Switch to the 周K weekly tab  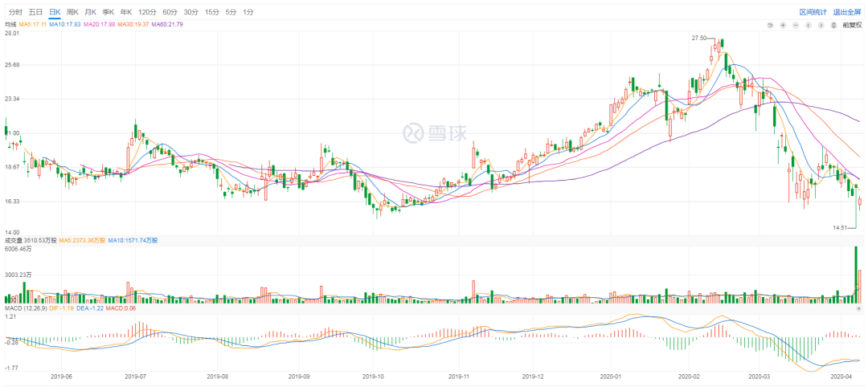point(72,12)
